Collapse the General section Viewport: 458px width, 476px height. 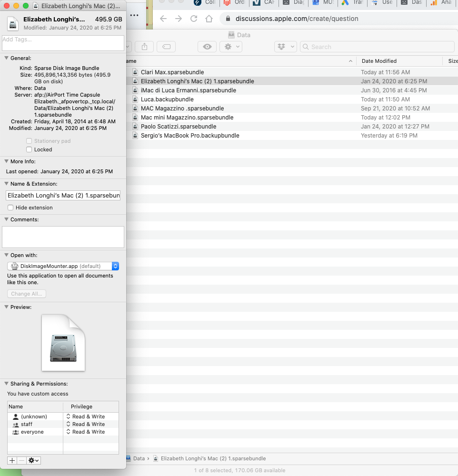coord(6,58)
